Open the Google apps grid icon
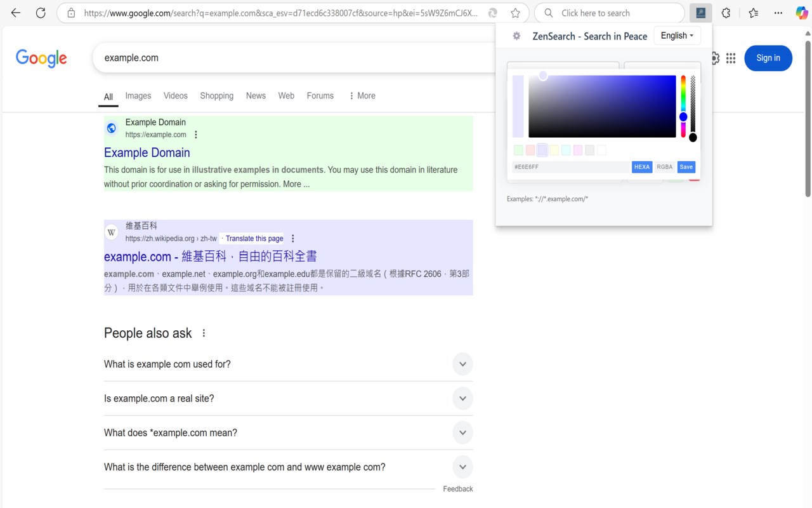Viewport: 812px width, 508px height. click(731, 58)
